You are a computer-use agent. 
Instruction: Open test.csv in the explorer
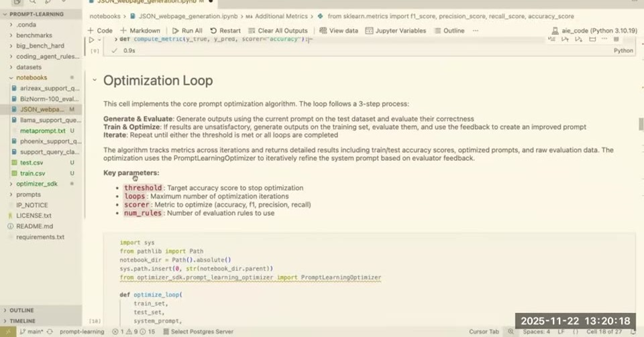tap(32, 163)
